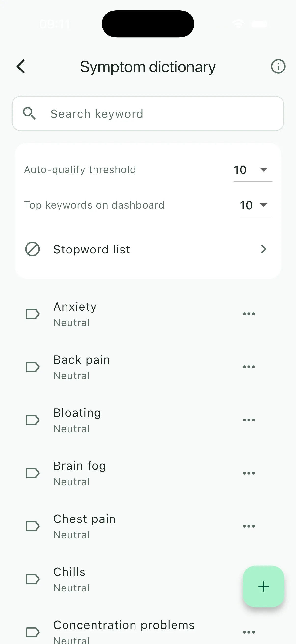Open the info icon in the header
Screen dimensions: 296x644
coord(278,67)
